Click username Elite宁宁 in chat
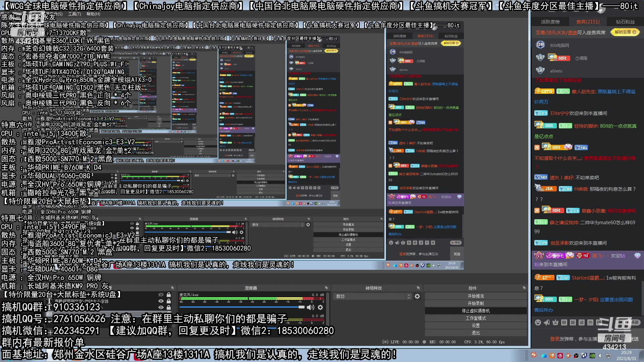 point(559,113)
